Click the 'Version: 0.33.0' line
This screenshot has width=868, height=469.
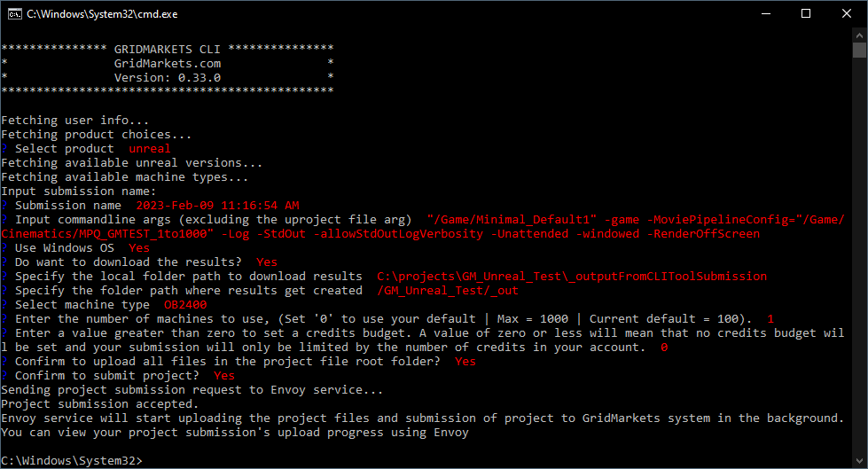(x=168, y=78)
